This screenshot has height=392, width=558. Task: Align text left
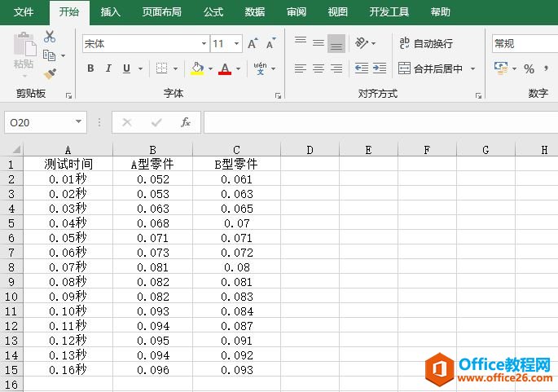tap(301, 68)
